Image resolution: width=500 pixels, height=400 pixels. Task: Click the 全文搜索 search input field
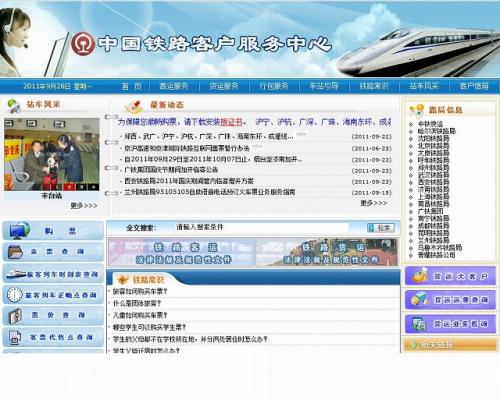coord(262,228)
